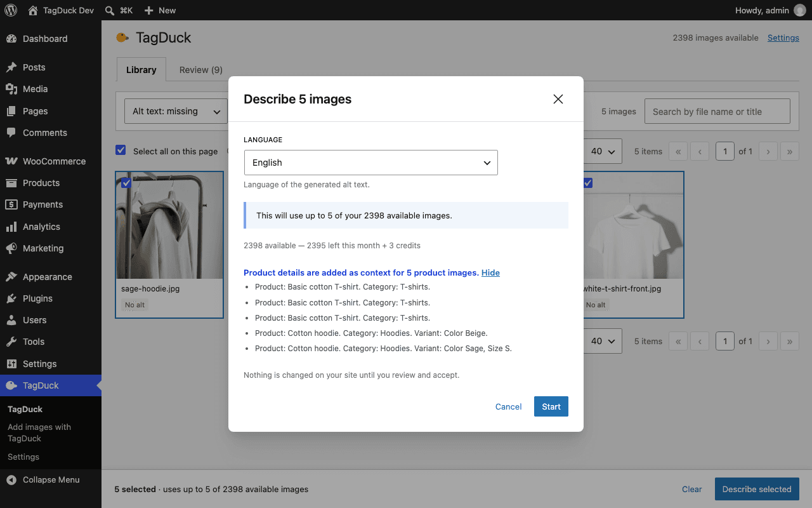This screenshot has width=812, height=508.
Task: Click the WordPress logo icon
Action: pyautogui.click(x=11, y=10)
